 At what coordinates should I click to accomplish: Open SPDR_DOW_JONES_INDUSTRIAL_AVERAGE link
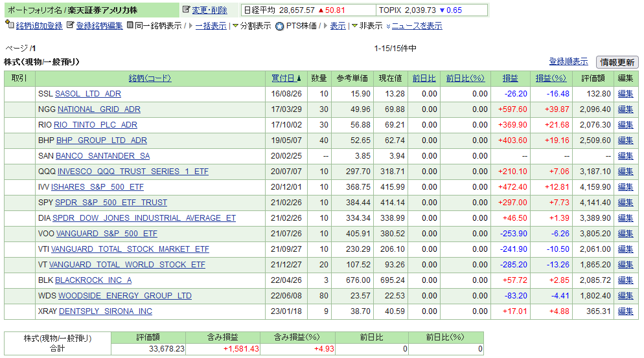coord(144,218)
